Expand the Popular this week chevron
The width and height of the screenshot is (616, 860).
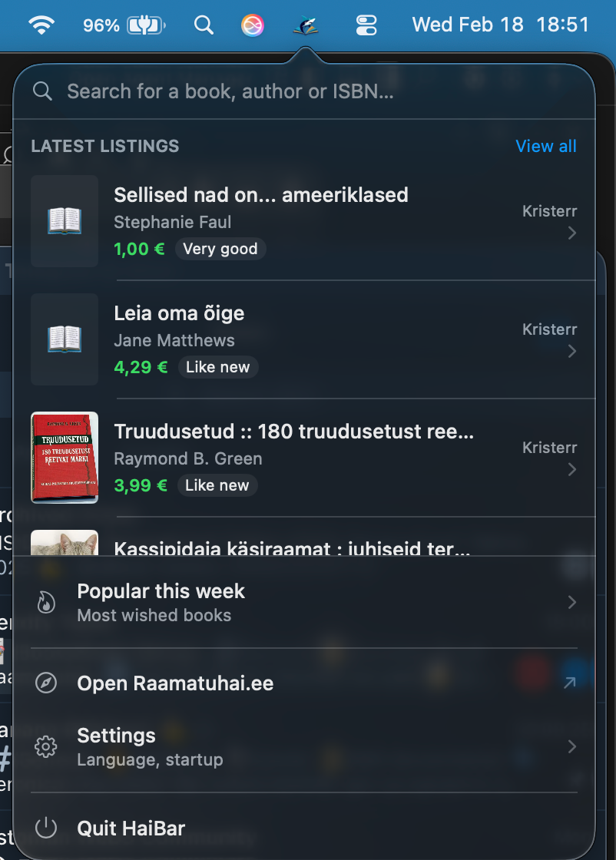click(x=571, y=602)
